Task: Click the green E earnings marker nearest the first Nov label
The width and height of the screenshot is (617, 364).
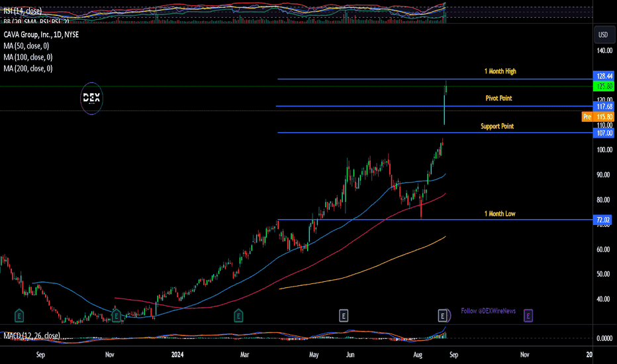Action: tap(116, 316)
